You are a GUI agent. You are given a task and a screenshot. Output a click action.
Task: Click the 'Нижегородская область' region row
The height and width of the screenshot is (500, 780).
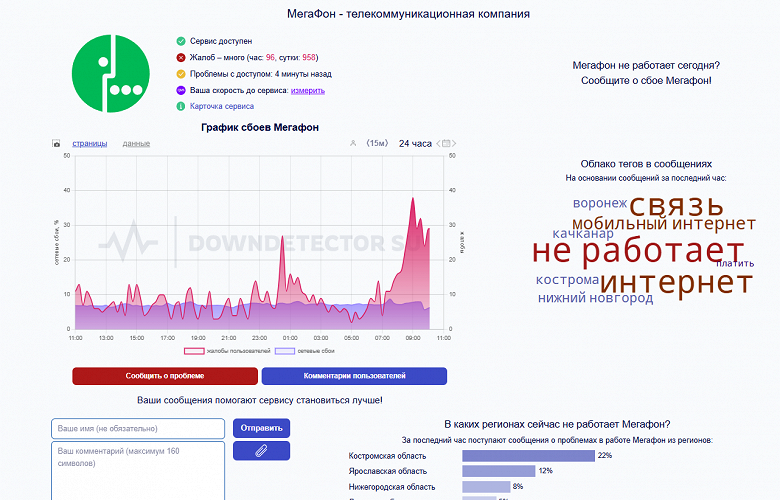(392, 487)
